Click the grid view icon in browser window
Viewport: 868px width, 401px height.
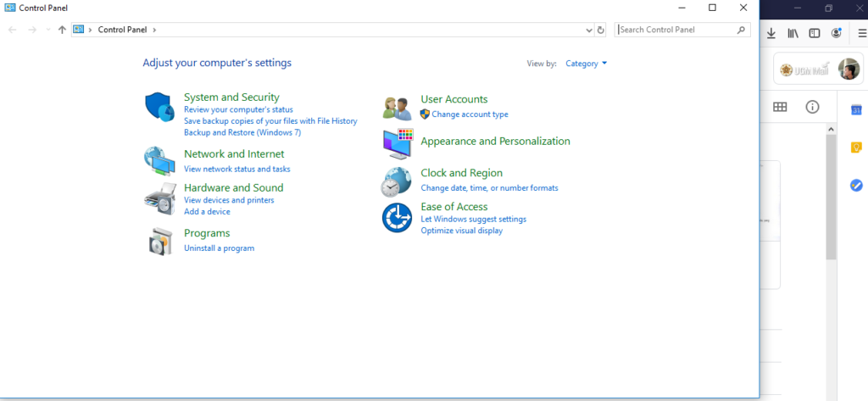[x=780, y=107]
